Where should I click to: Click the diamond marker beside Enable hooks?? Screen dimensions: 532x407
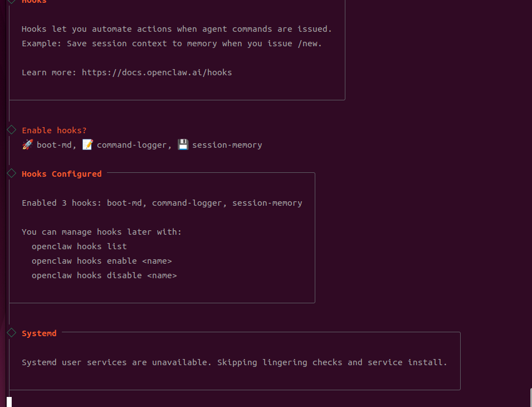coord(11,130)
